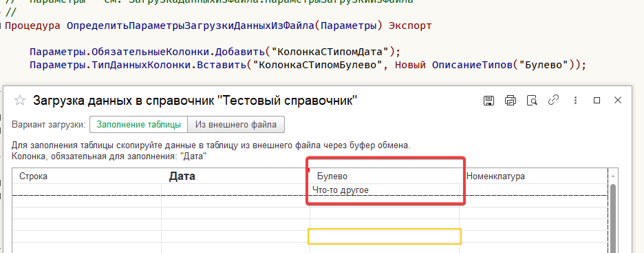644x253 pixels.
Task: Click the dialog title Загрузка данных в справочник
Action: click(195, 101)
